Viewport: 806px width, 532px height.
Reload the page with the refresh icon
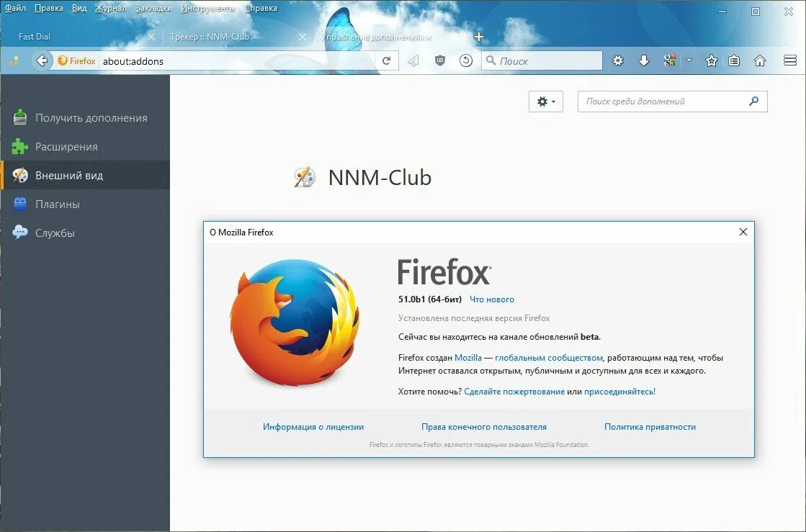tap(387, 60)
